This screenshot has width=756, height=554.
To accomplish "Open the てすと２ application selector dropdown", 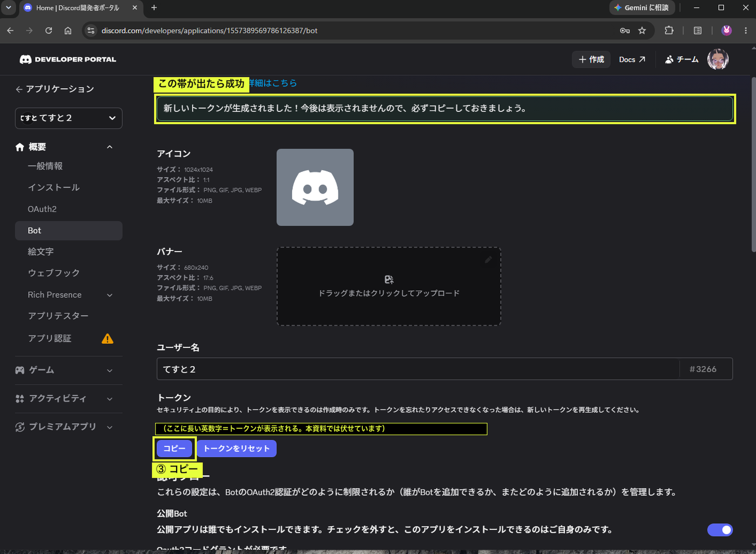I will point(69,118).
